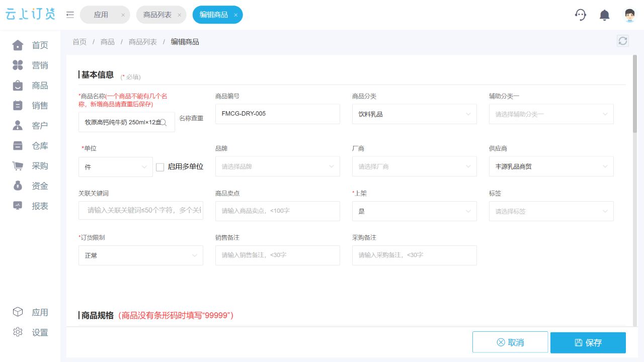Image resolution: width=644 pixels, height=362 pixels.
Task: Click the 取消 cancel button
Action: point(510,342)
